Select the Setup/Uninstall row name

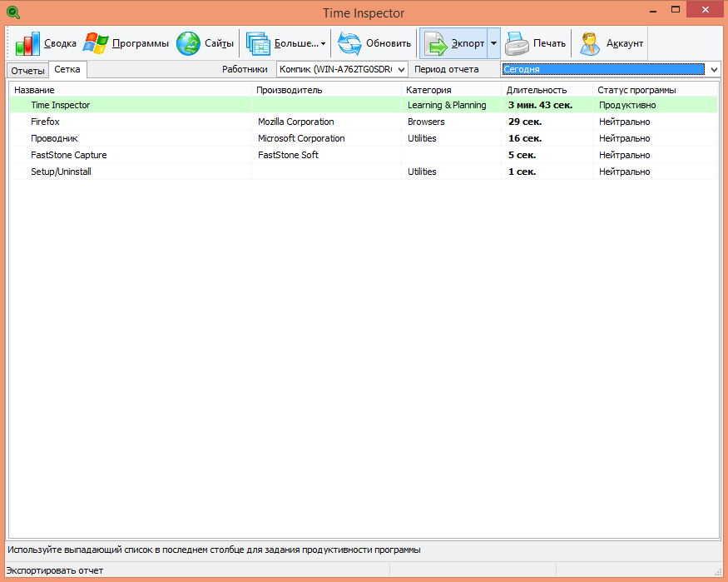click(x=61, y=172)
